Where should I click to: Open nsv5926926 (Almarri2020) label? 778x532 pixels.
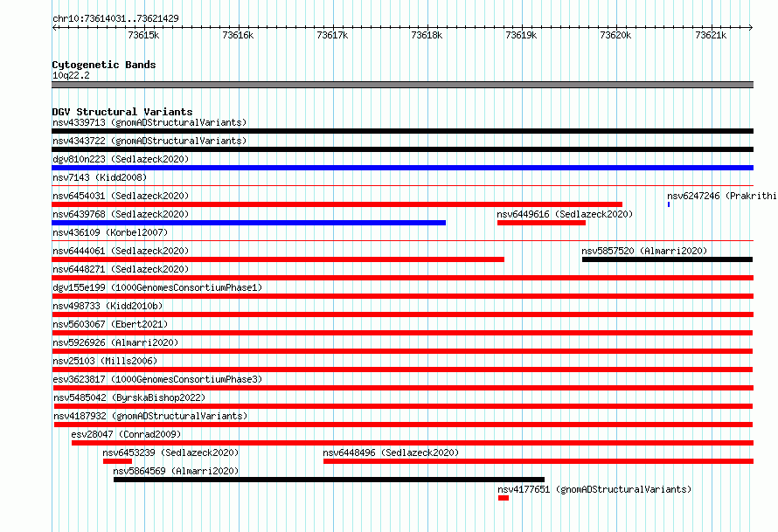[115, 342]
